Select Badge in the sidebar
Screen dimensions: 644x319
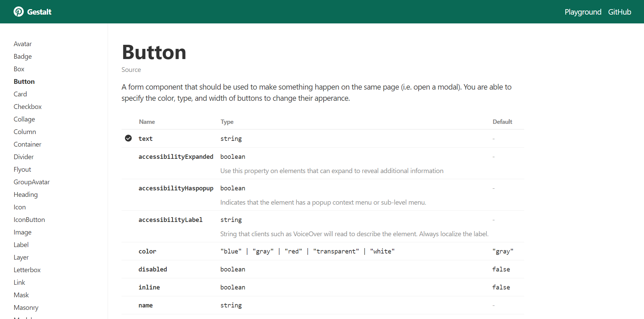click(x=22, y=56)
